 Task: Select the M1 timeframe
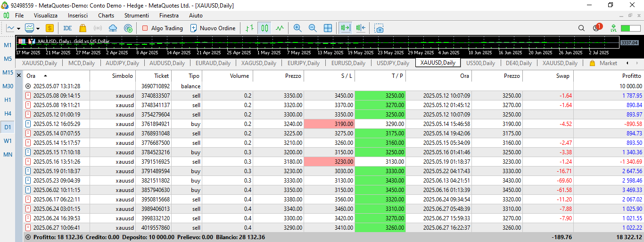point(8,45)
